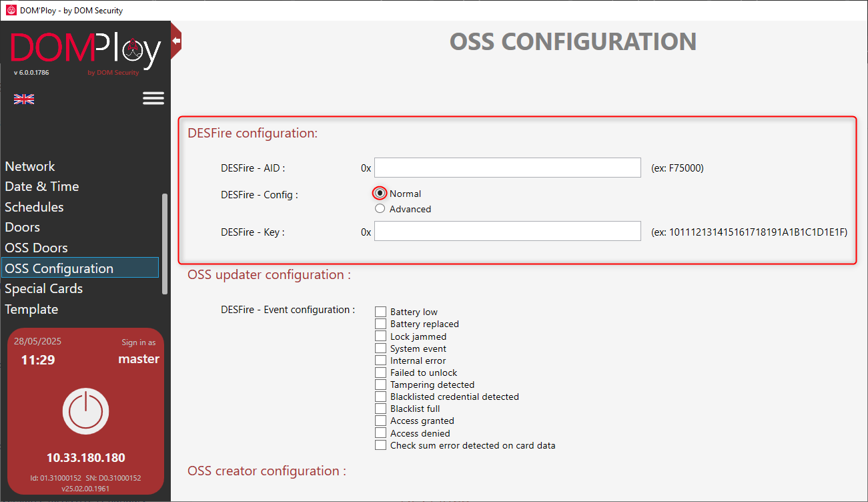Viewport: 868px width, 502px height.
Task: Tick the System event checkbox
Action: [380, 348]
